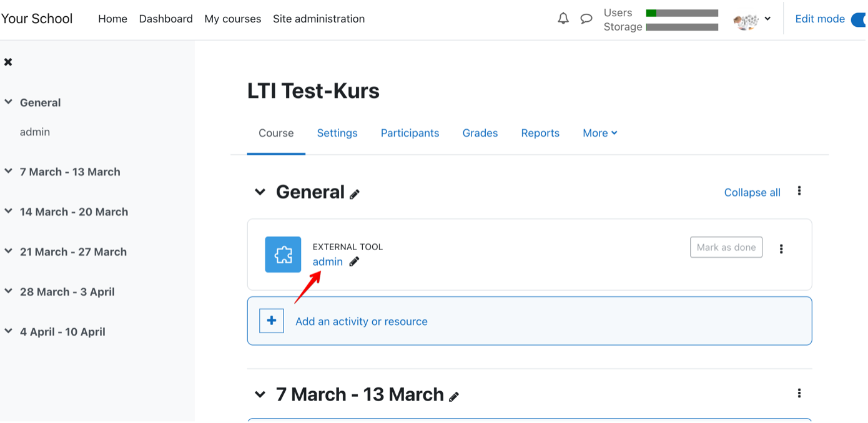
Task: Open the More dropdown in course navigation
Action: click(x=599, y=133)
